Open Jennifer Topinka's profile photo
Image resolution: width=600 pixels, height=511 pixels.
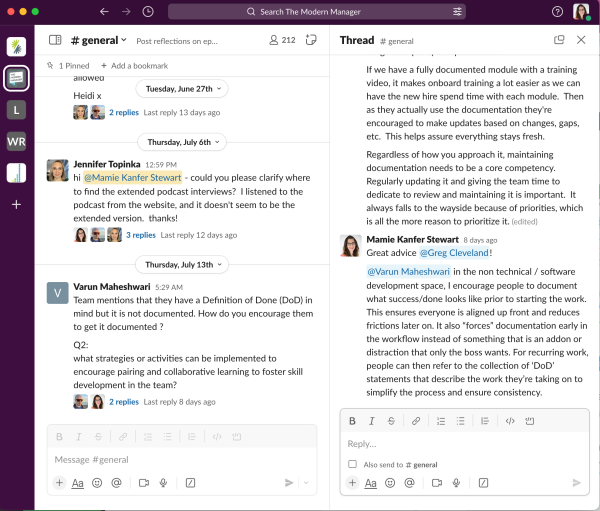pos(57,170)
